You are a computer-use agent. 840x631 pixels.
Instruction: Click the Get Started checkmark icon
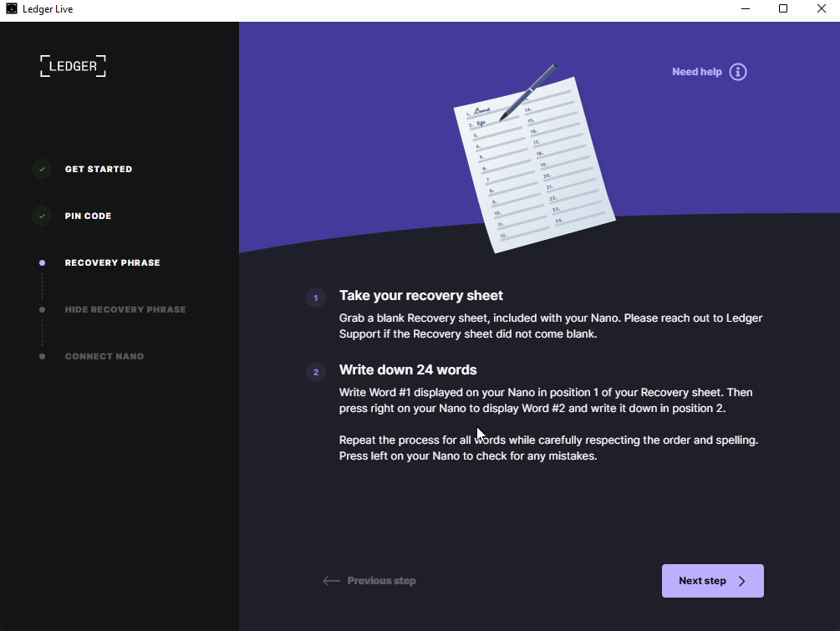click(x=42, y=169)
